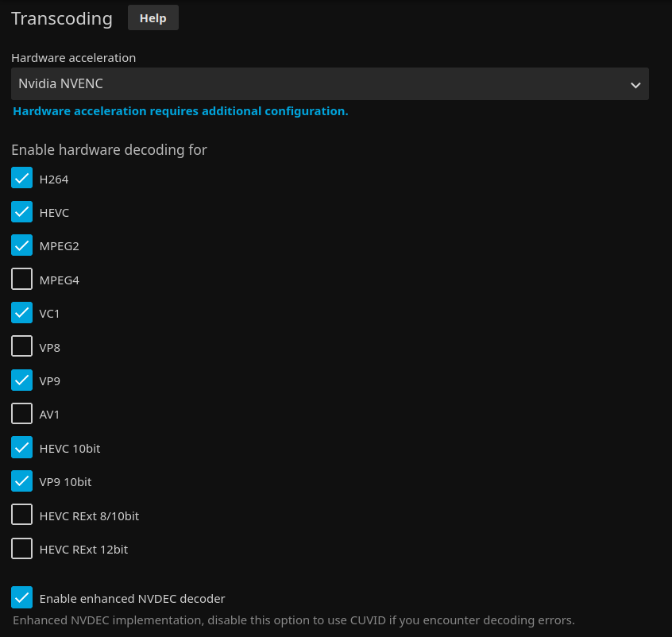The width and height of the screenshot is (672, 637).
Task: Open the Transcoding Help page
Action: pyautogui.click(x=153, y=17)
